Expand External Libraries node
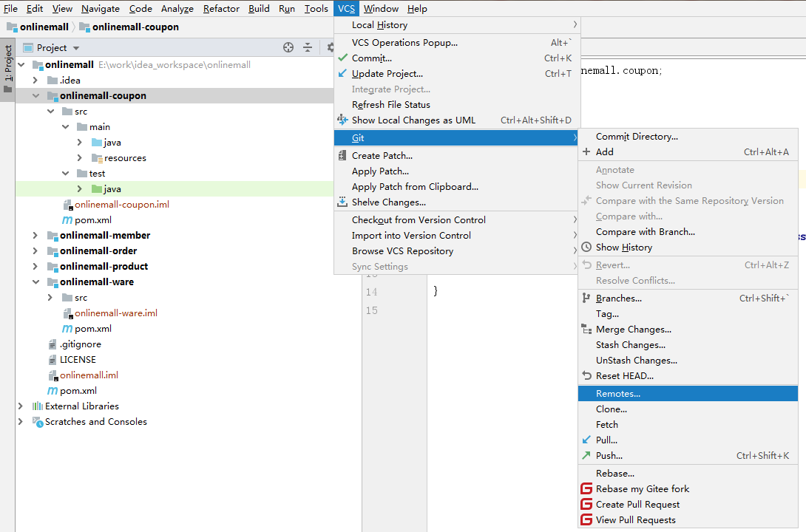The width and height of the screenshot is (806, 532). [21, 406]
